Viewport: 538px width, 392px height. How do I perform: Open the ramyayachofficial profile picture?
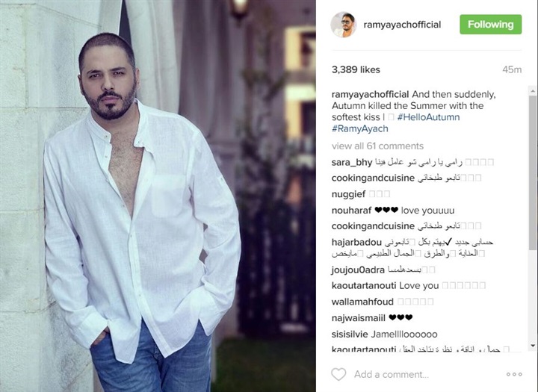point(344,25)
